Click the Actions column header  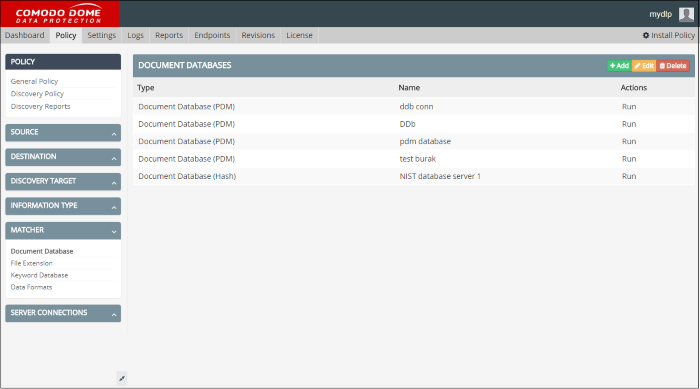tap(633, 88)
